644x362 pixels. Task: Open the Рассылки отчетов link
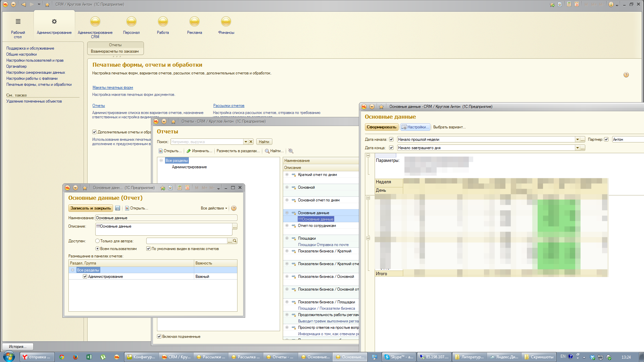click(x=228, y=106)
